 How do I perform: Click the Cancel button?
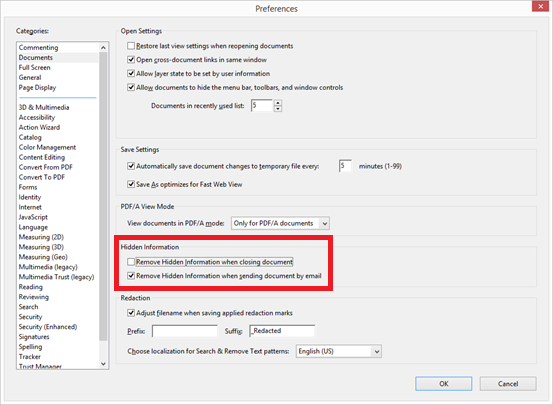click(x=508, y=384)
